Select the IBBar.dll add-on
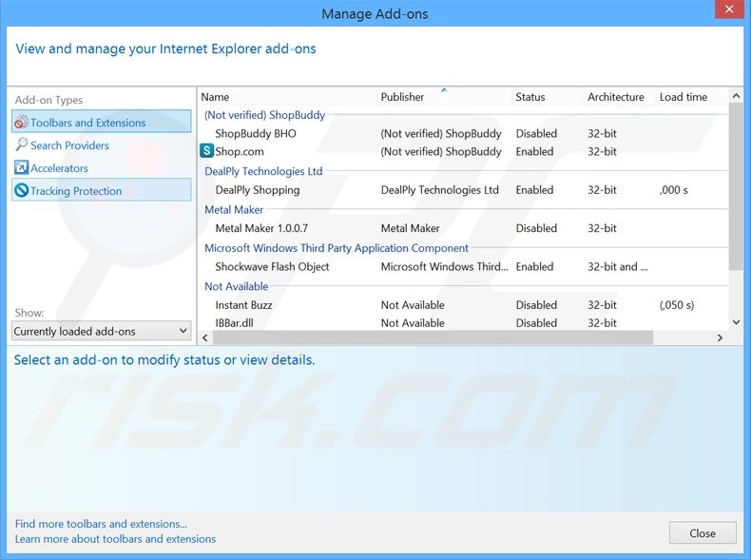This screenshot has width=751, height=560. [x=463, y=322]
